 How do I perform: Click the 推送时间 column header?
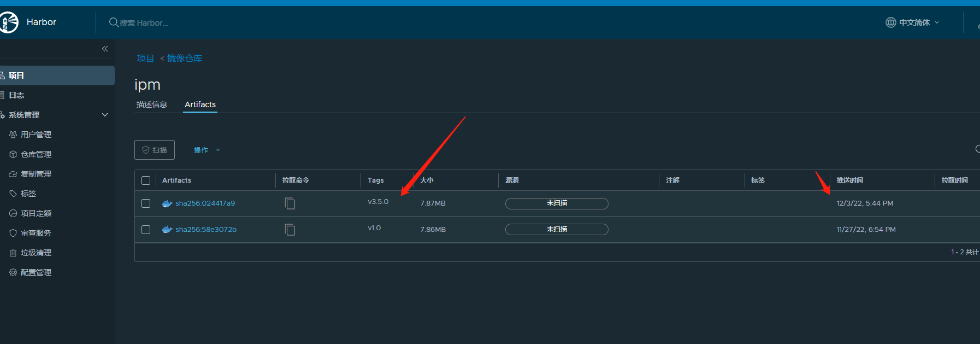point(850,180)
